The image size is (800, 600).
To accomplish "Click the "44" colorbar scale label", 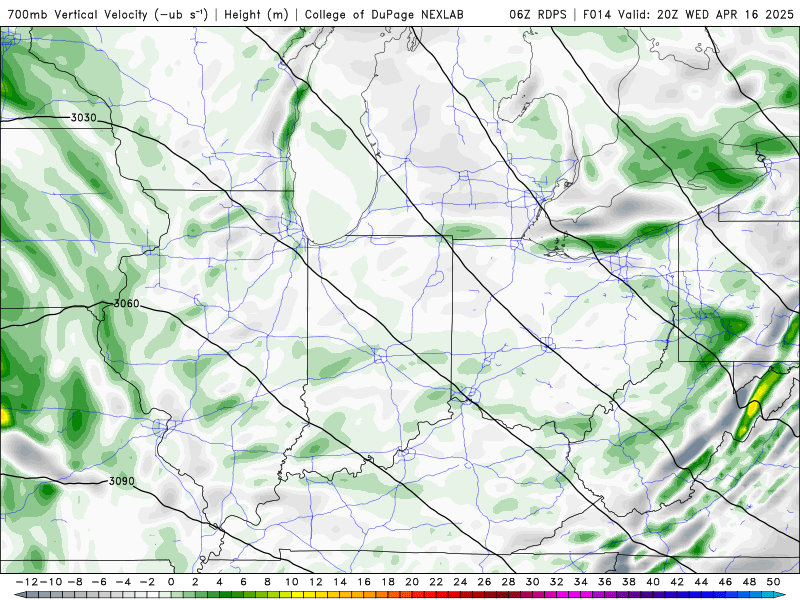I will point(701,582).
